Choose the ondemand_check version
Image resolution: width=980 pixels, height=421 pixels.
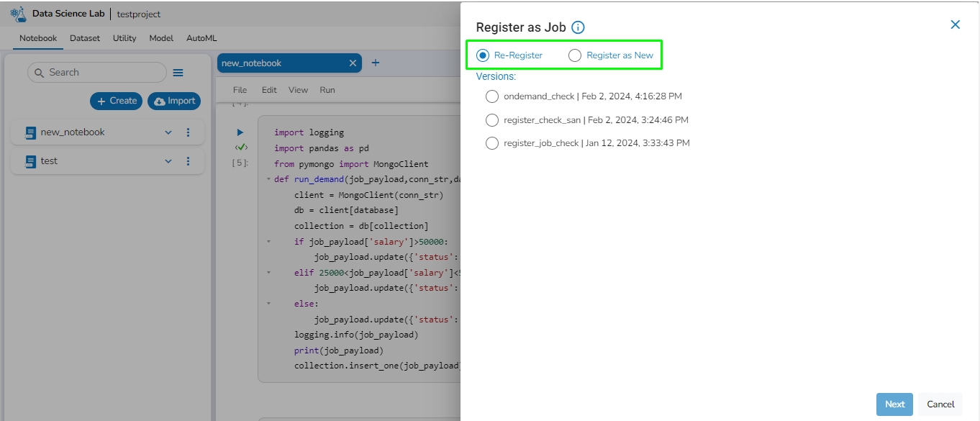click(492, 96)
